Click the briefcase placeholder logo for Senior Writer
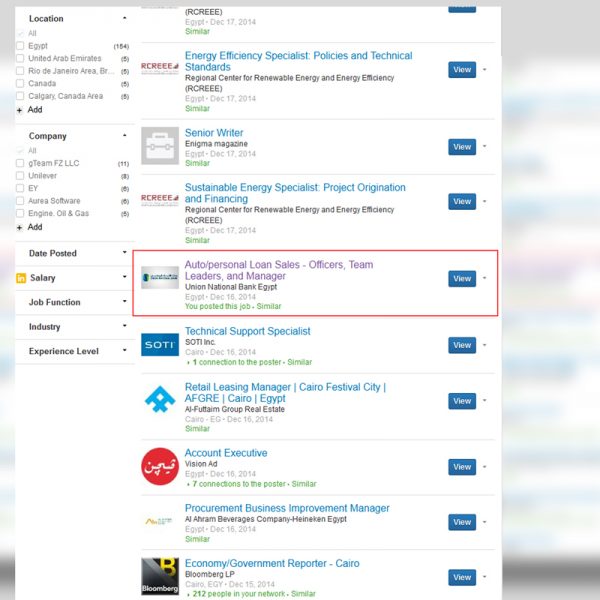The height and width of the screenshot is (600, 600). tap(160, 146)
